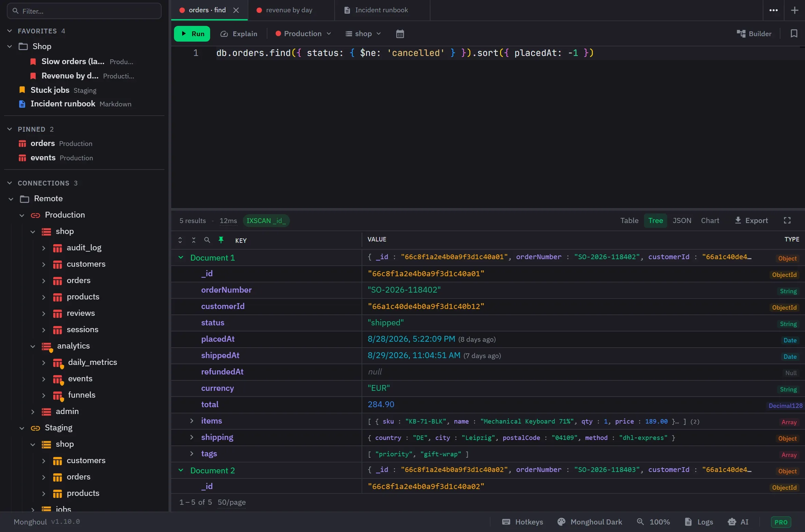Image resolution: width=805 pixels, height=532 pixels.
Task: Click the total value 284.90
Action: (381, 404)
